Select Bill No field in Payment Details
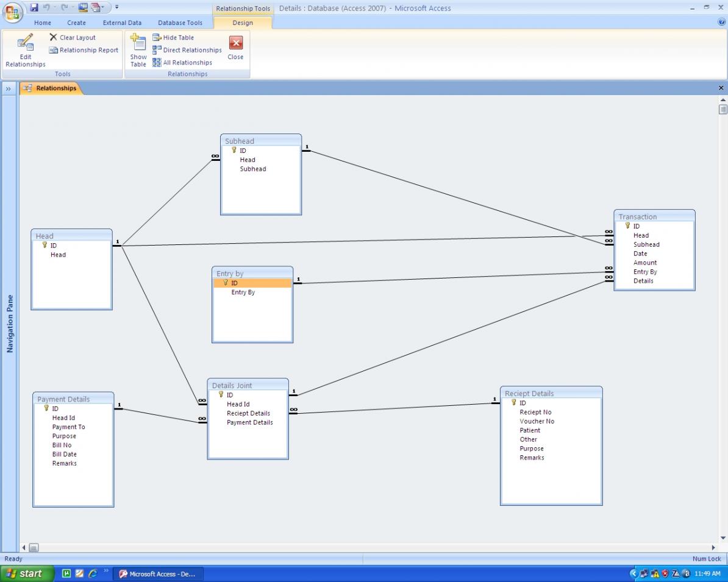728x582 pixels. point(62,445)
